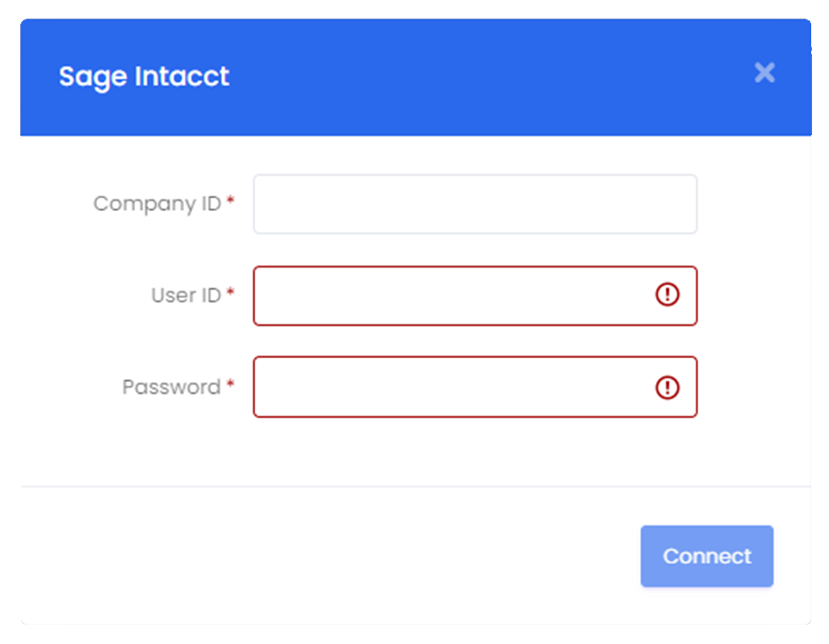Click the Password field error icon
The width and height of the screenshot is (829, 644).
[667, 387]
